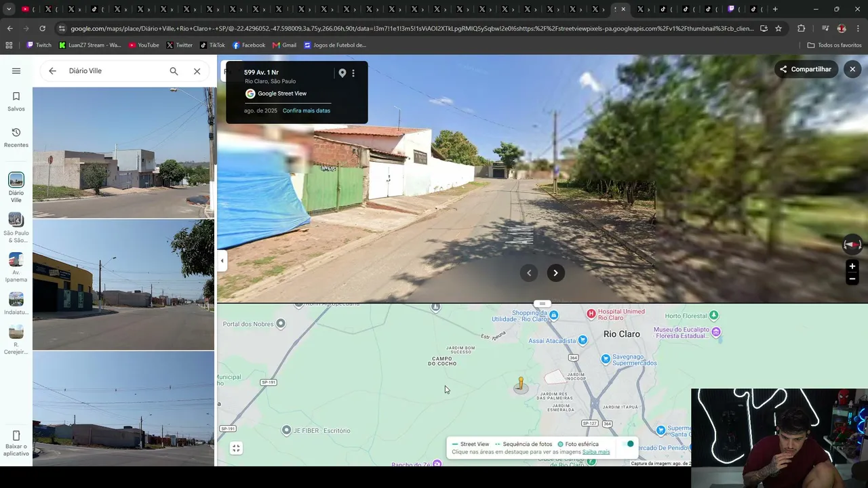Open the Twitter bookmark
The height and width of the screenshot is (488, 868).
tap(180, 45)
